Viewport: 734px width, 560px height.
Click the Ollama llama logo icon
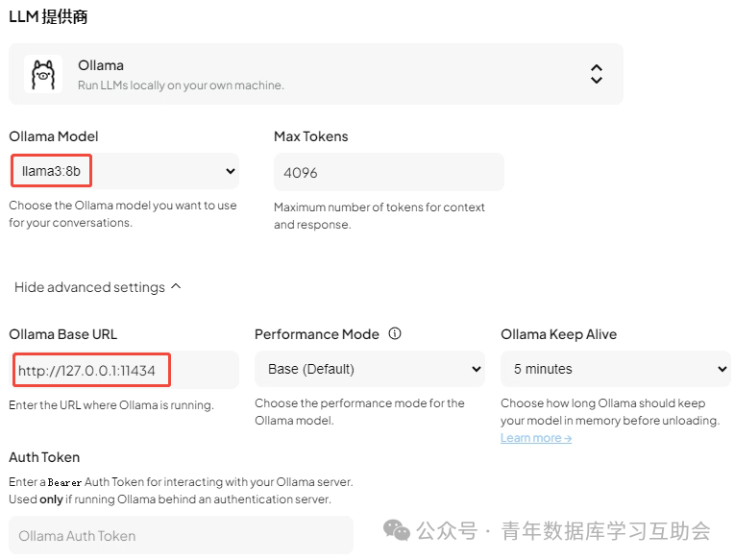[x=43, y=74]
